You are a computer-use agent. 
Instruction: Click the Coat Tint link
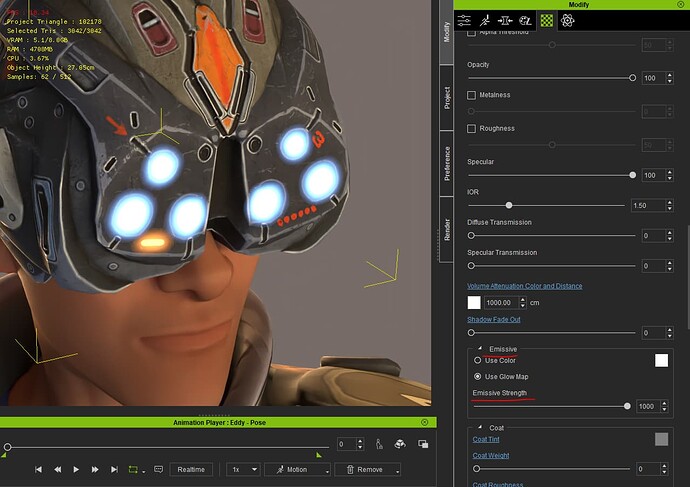pyautogui.click(x=486, y=439)
